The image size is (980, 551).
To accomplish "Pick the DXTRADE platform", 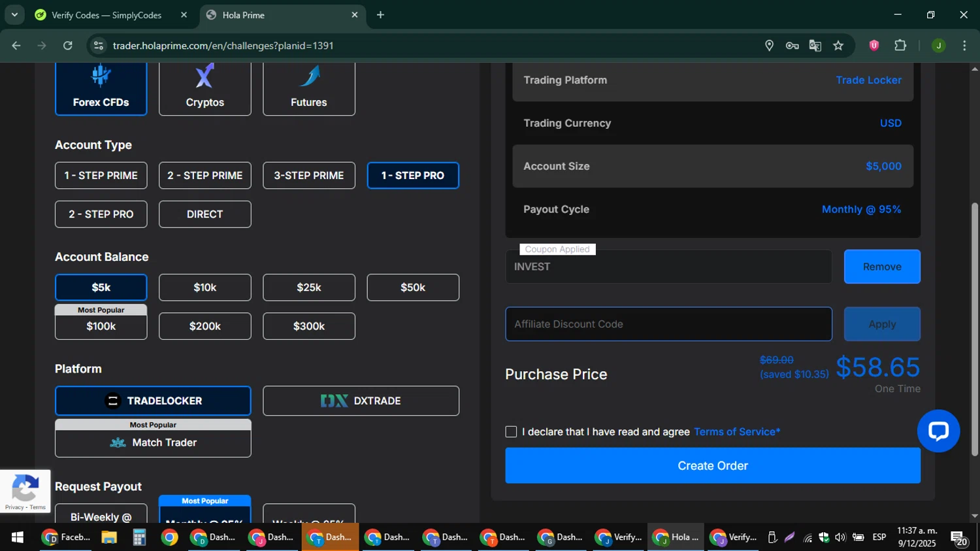I will (x=361, y=401).
